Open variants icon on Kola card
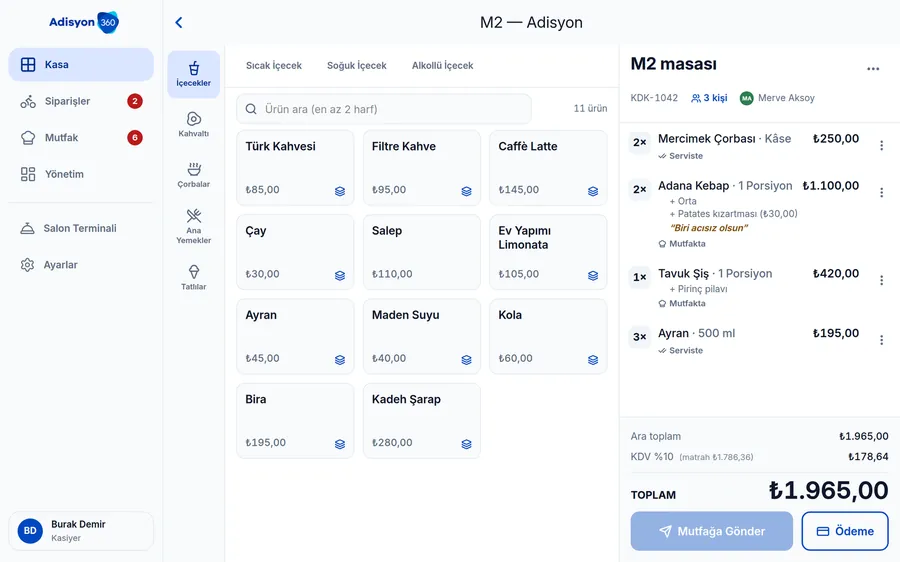Screen dimensions: 900x562 click(593, 360)
